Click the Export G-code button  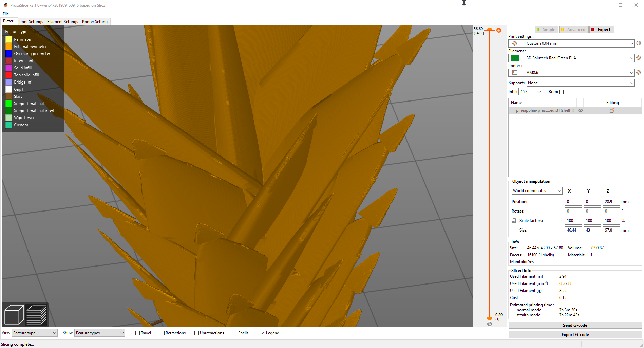[575, 335]
